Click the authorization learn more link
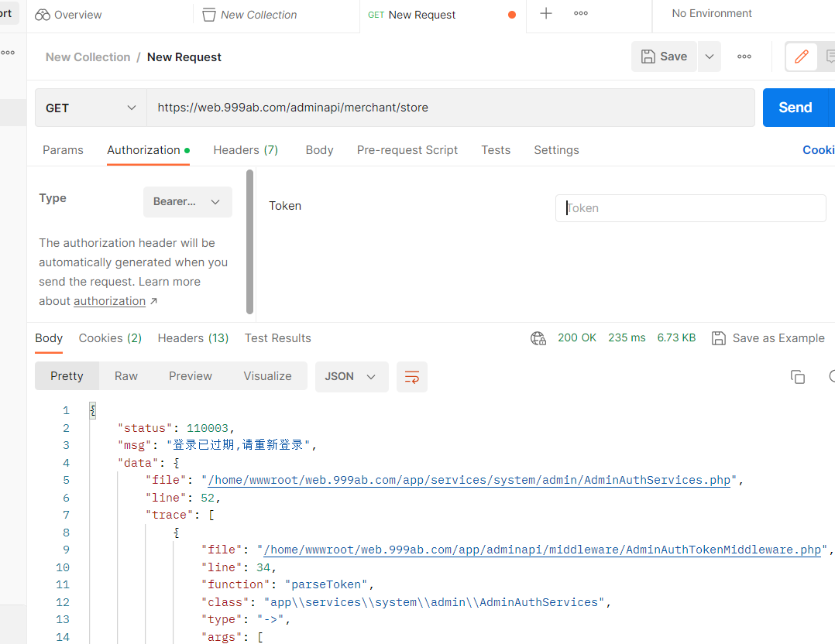Screen dimensions: 835x644 click(x=109, y=301)
